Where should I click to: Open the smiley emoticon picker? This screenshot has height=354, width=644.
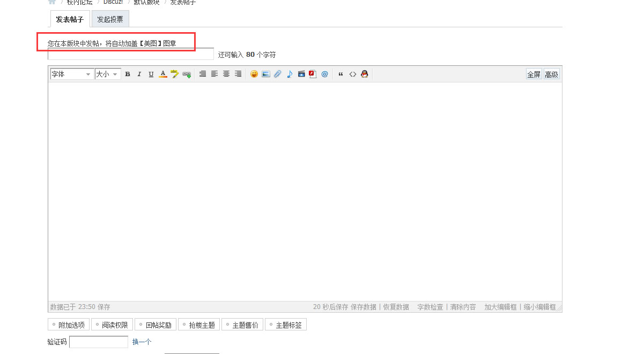click(x=254, y=74)
